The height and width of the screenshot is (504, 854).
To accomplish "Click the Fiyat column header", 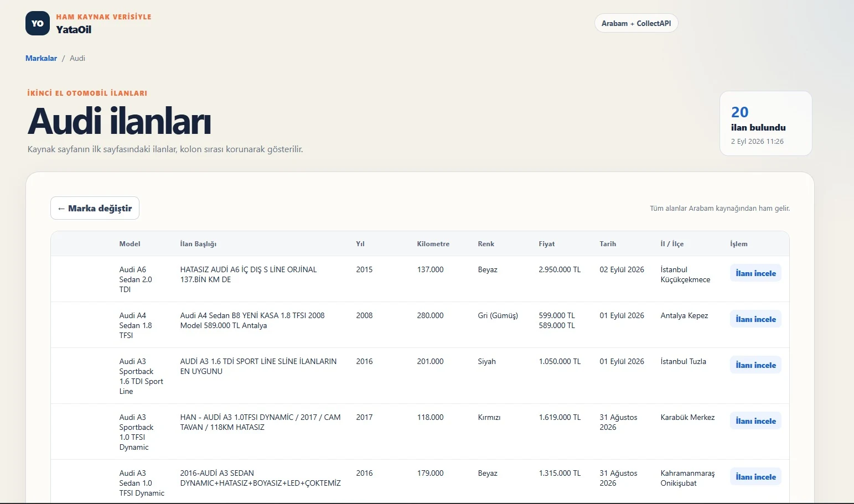I will (546, 244).
